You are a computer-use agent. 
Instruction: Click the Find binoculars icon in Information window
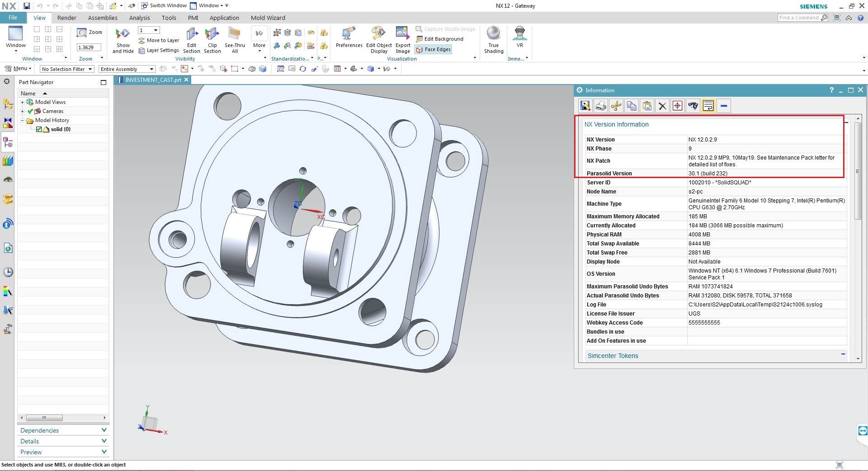(x=693, y=106)
